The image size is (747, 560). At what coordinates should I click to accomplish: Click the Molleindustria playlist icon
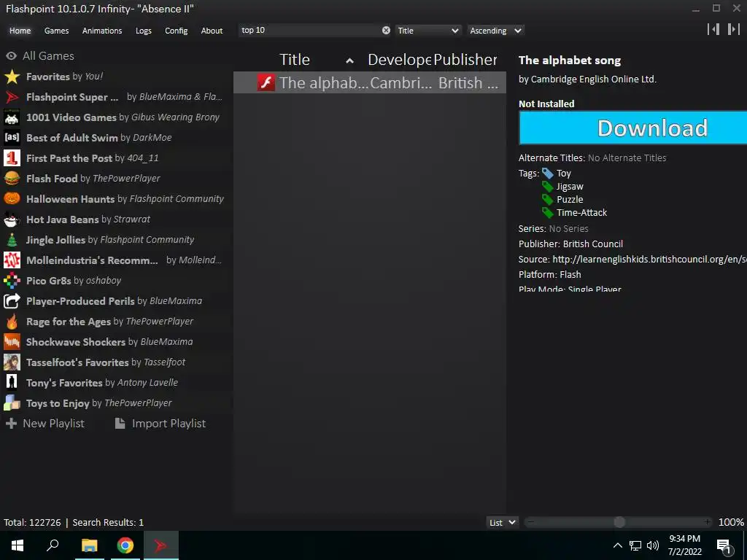12,260
